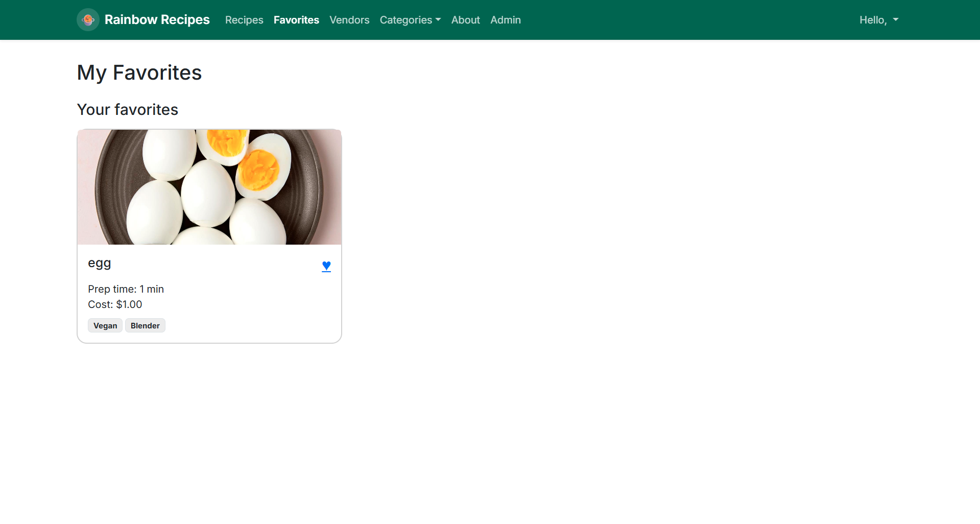The image size is (980, 524).
Task: Open the Vendors page
Action: point(349,20)
